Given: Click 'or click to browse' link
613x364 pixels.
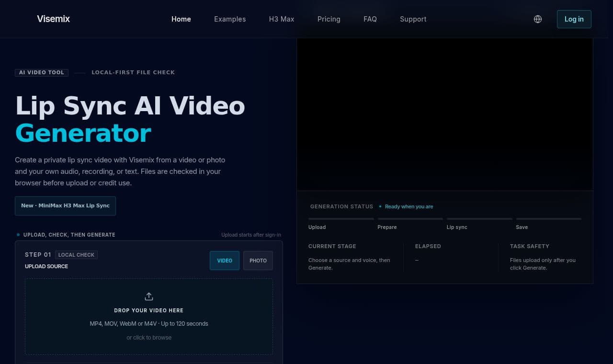Looking at the screenshot, I should click(x=149, y=338).
